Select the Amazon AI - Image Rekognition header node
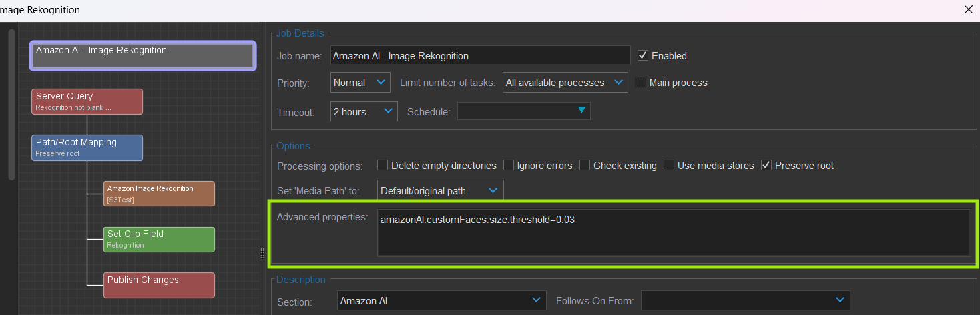Image resolution: width=980 pixels, height=315 pixels. pos(143,55)
